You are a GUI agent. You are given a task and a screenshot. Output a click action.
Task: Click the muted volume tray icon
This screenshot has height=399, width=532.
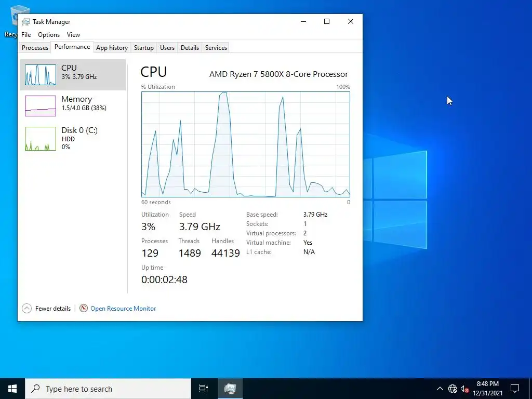click(464, 389)
